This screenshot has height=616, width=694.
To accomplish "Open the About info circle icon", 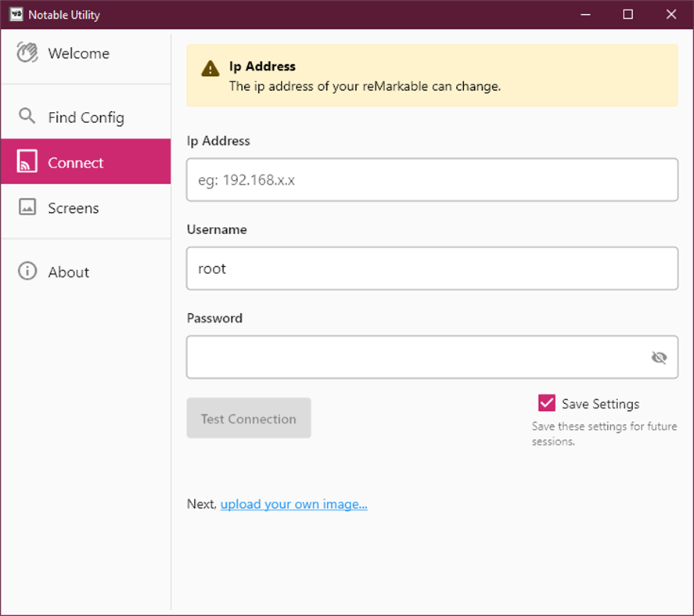I will coord(26,271).
